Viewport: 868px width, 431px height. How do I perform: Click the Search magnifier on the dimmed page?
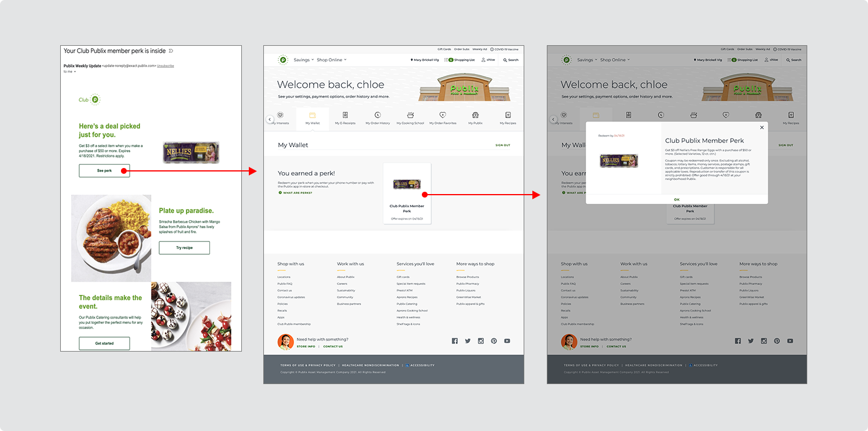coord(788,60)
